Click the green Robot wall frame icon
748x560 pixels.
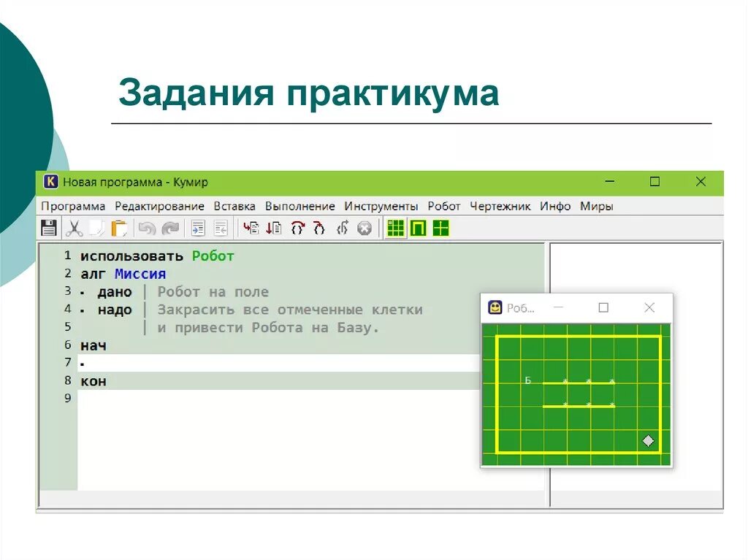(418, 228)
